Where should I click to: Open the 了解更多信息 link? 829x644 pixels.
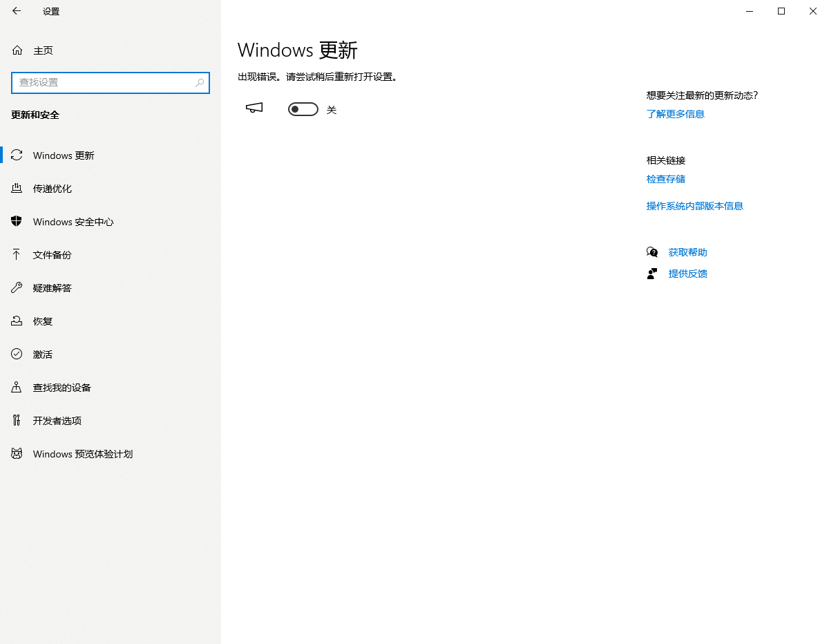pyautogui.click(x=676, y=114)
